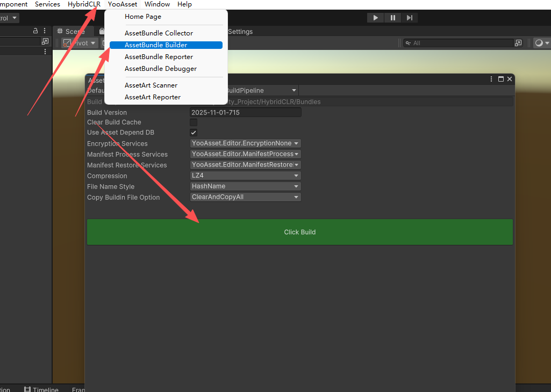Open the lower three-dot menu in the left panel
Image resolution: width=551 pixels, height=392 pixels.
coord(45,52)
